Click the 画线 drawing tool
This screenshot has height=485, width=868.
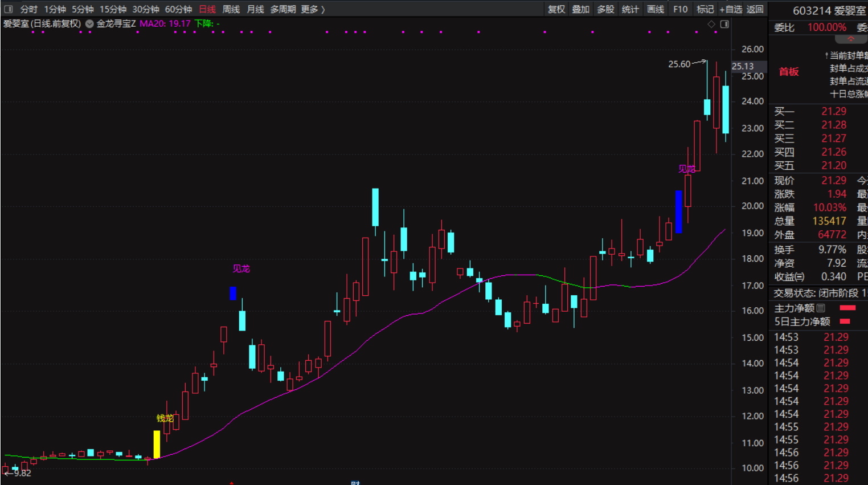click(655, 9)
